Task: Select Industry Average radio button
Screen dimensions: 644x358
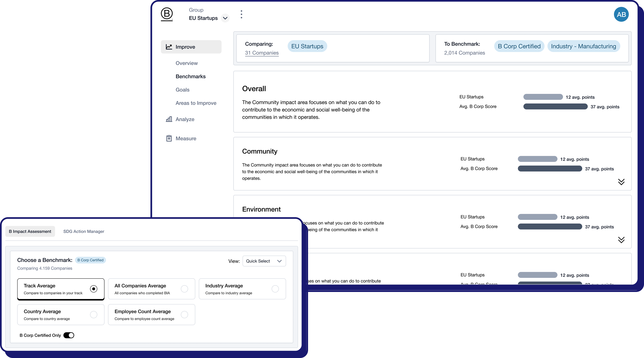Action: click(x=275, y=289)
